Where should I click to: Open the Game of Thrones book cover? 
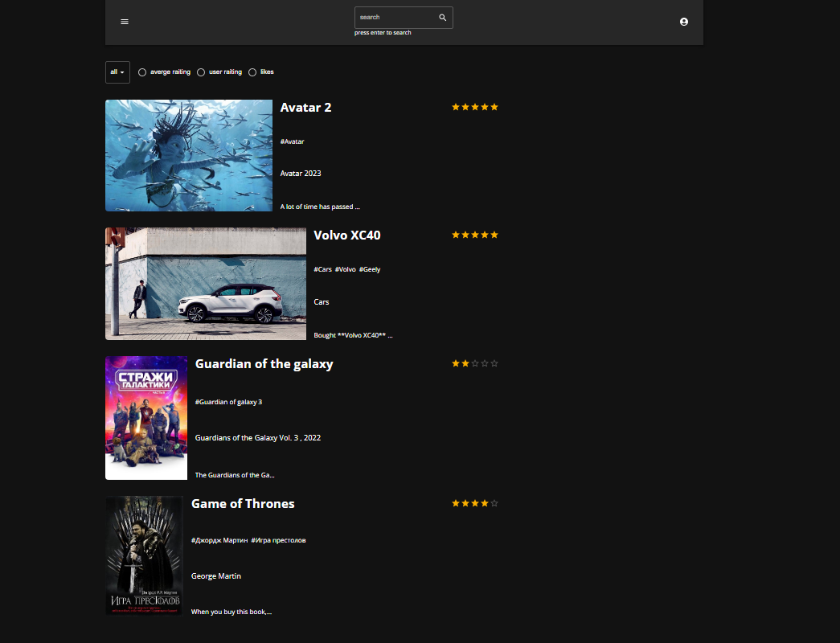tap(144, 555)
